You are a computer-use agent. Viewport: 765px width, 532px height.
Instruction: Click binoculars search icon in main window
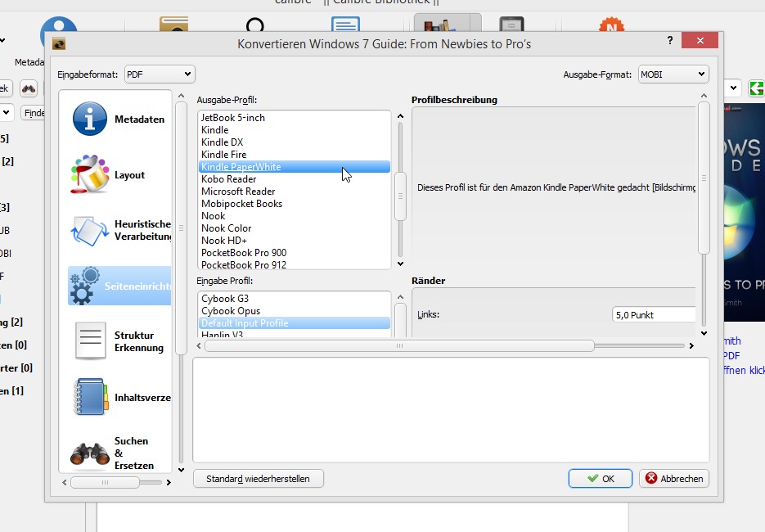29,88
